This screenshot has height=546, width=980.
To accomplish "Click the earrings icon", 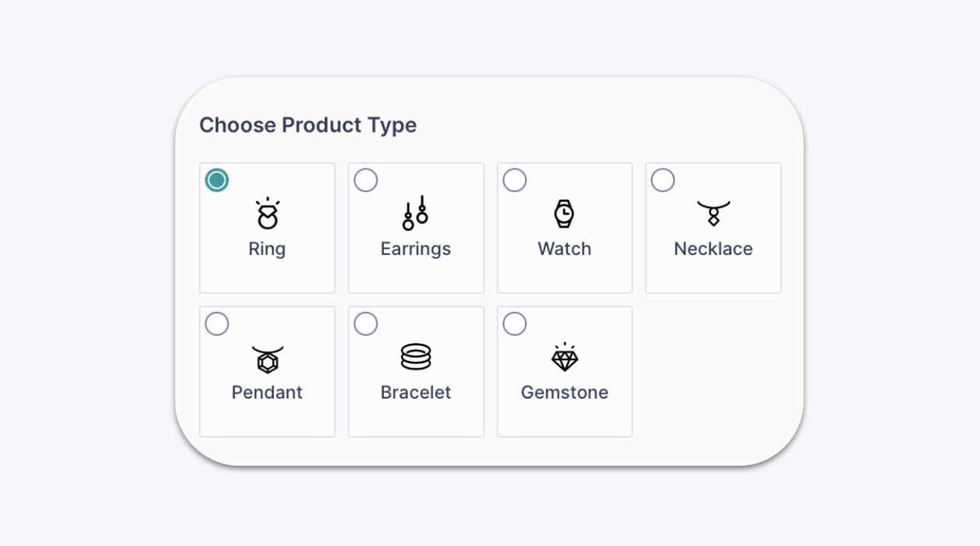I will coord(416,213).
